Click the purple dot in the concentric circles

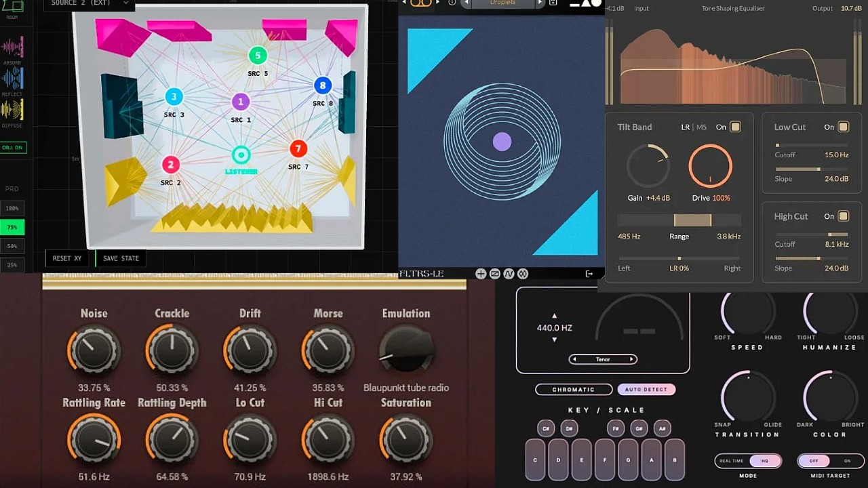(x=502, y=142)
